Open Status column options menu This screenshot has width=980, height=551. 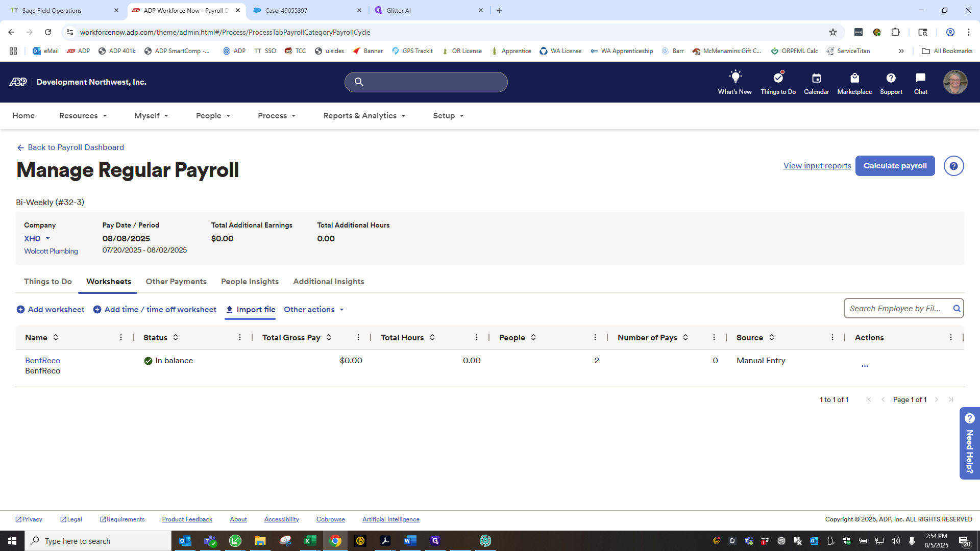pyautogui.click(x=240, y=337)
